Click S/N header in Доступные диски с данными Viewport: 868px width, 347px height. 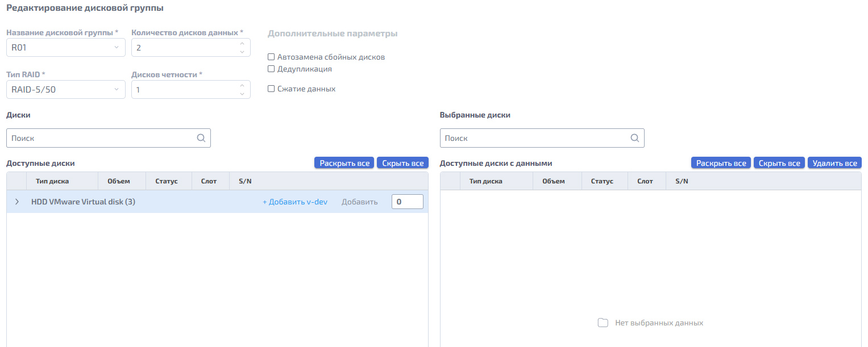pos(682,181)
